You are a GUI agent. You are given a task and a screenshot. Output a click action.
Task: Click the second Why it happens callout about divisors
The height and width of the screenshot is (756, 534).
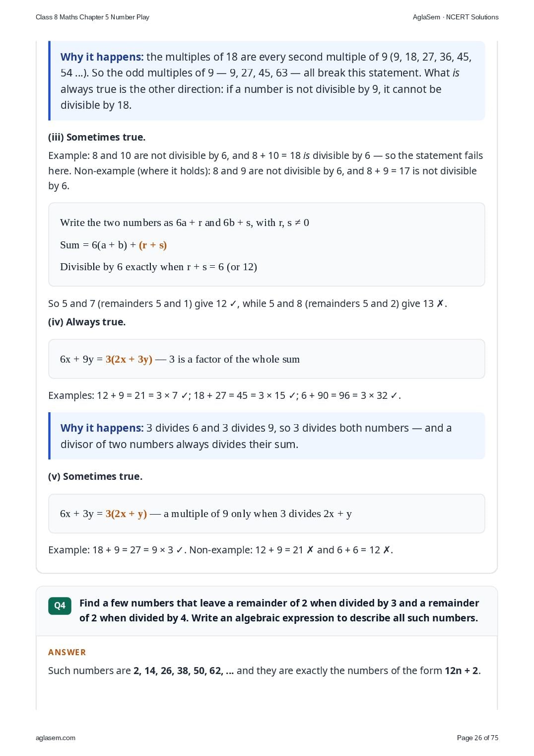267,436
